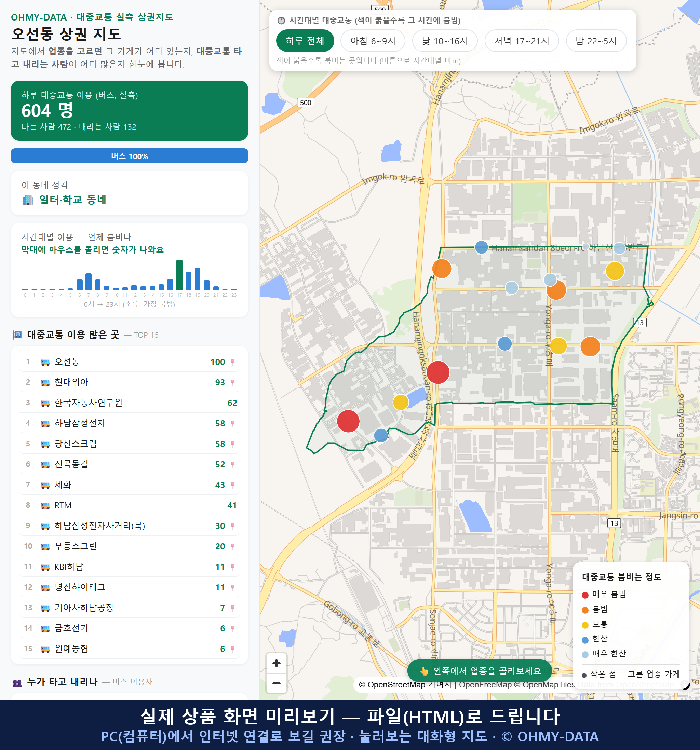This screenshot has width=700, height=750.
Task: Show the 저녁 17~21시 time period
Action: coord(521,41)
